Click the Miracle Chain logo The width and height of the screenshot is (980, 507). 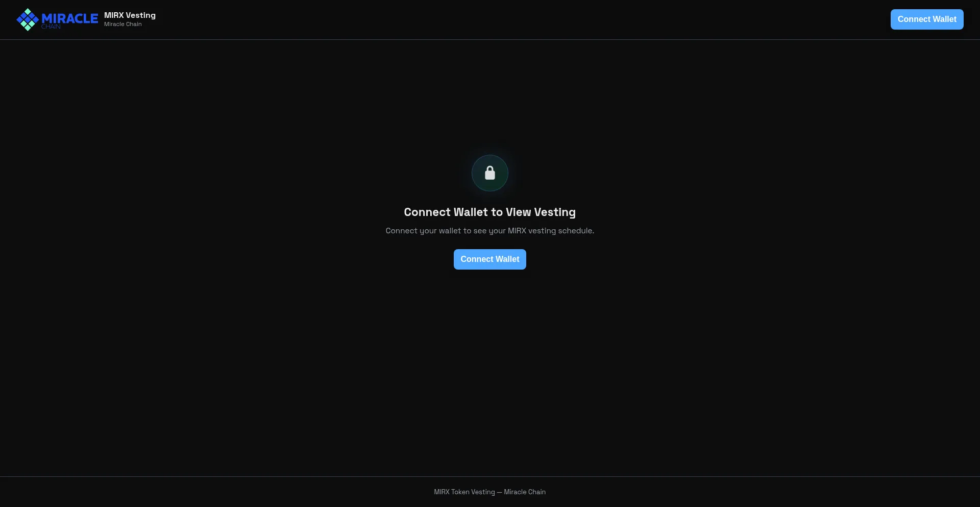click(x=57, y=19)
